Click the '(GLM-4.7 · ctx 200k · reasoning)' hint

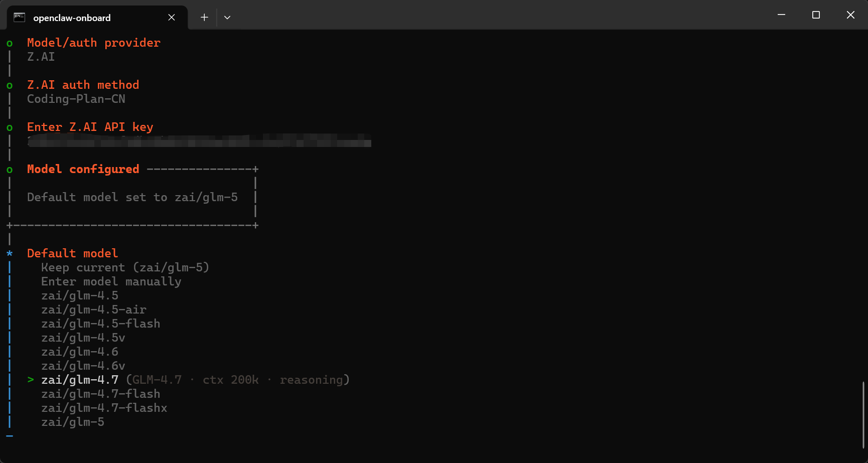(x=237, y=380)
